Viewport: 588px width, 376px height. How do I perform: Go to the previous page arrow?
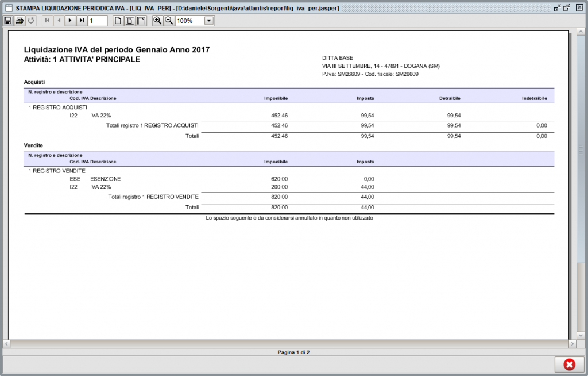(59, 21)
